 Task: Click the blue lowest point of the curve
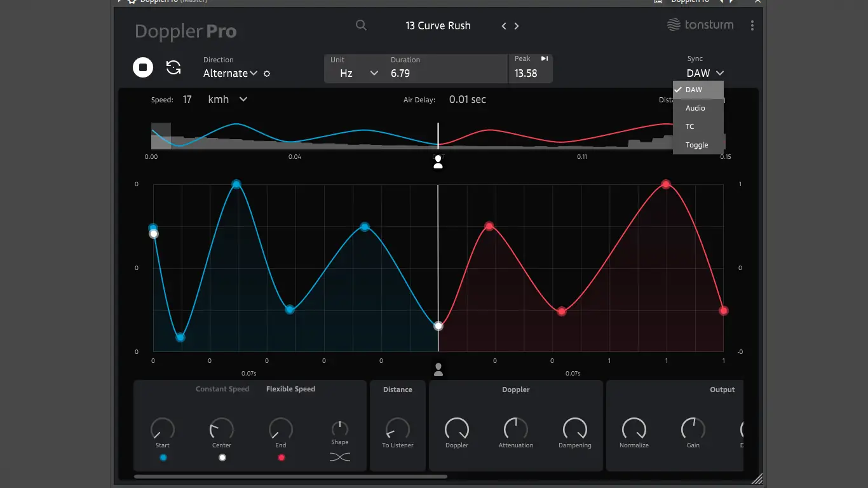(x=180, y=337)
